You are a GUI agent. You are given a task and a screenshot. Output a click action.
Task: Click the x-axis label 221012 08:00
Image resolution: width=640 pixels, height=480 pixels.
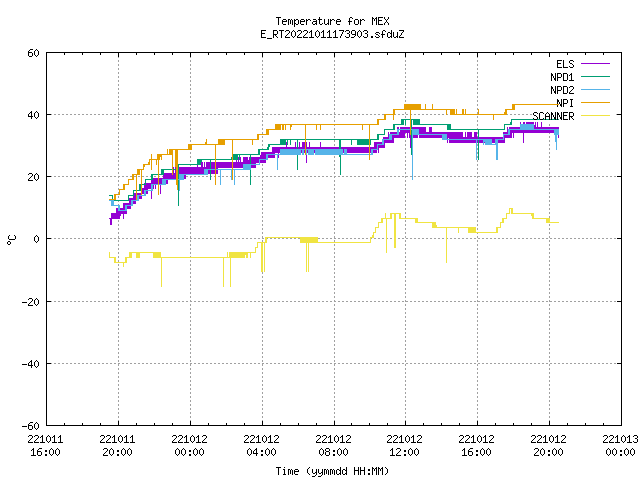pos(333,446)
